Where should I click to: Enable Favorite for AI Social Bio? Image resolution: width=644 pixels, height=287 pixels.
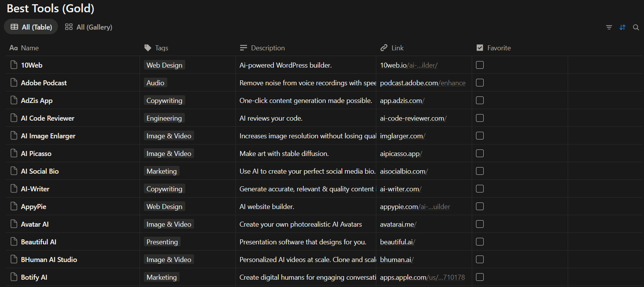[480, 171]
